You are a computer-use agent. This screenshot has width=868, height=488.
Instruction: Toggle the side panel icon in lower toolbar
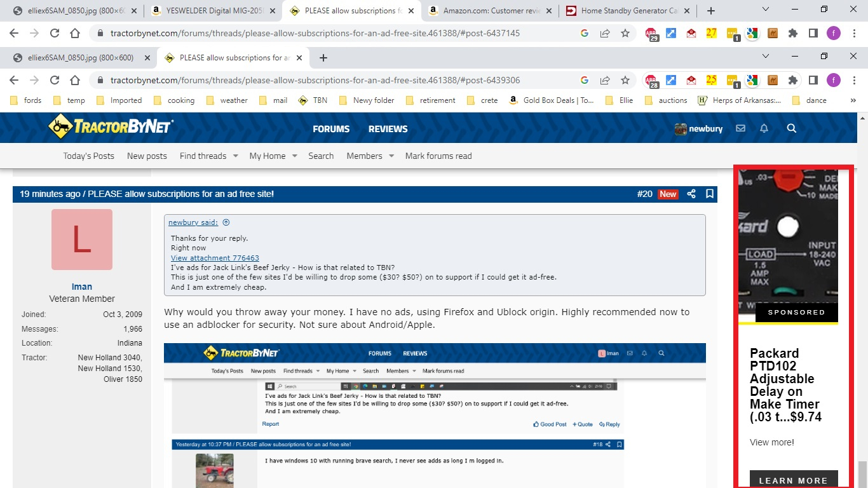(813, 80)
